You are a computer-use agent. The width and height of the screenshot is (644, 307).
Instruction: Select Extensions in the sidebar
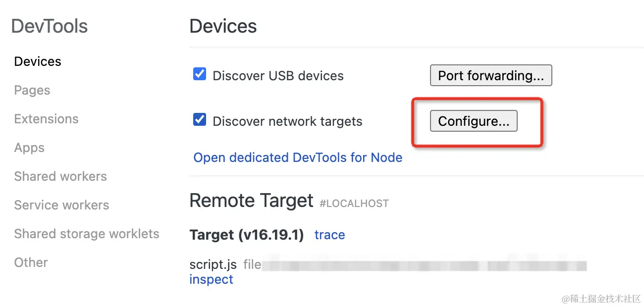coord(46,119)
